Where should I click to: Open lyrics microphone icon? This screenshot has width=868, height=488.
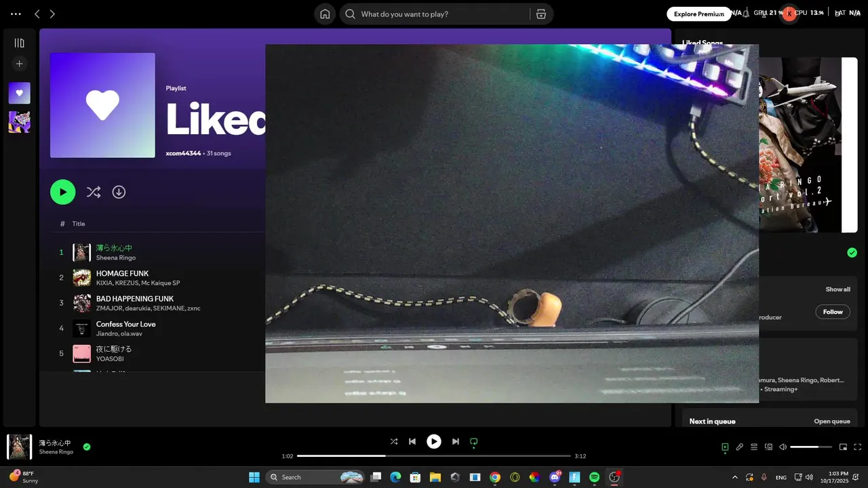coord(740,447)
